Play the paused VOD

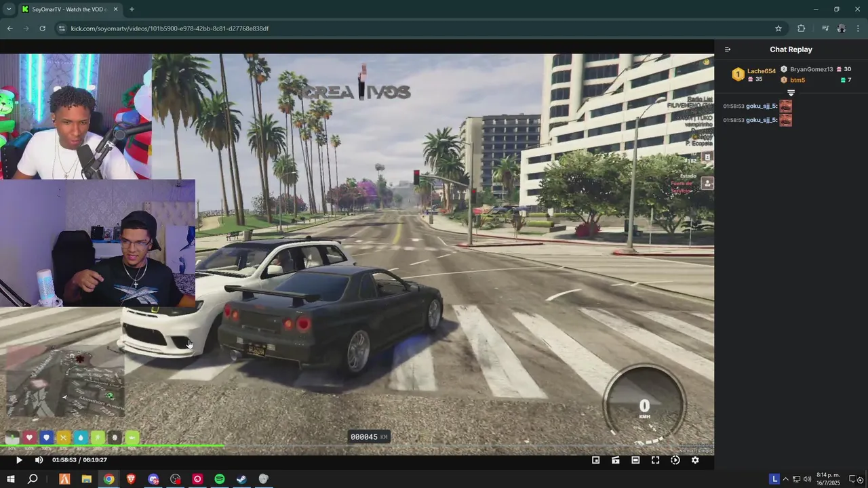[19, 460]
